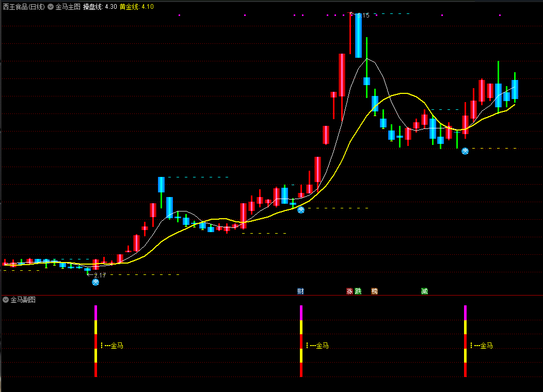Click the 2.17 low price label
This screenshot has height=392, width=543.
(100, 275)
